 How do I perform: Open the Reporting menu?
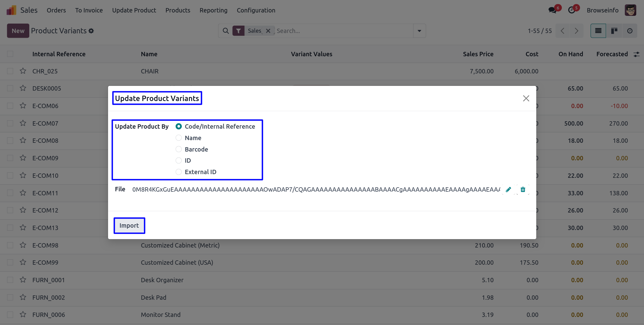(x=213, y=10)
